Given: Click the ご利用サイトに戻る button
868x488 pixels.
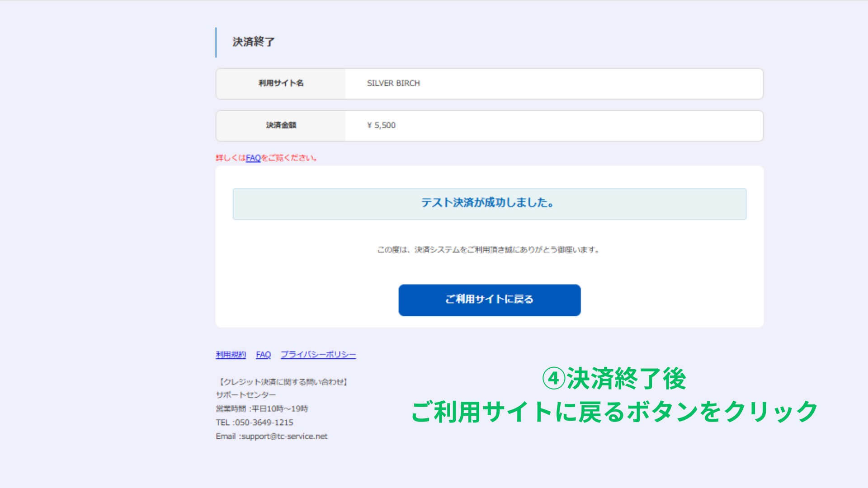Looking at the screenshot, I should [489, 300].
